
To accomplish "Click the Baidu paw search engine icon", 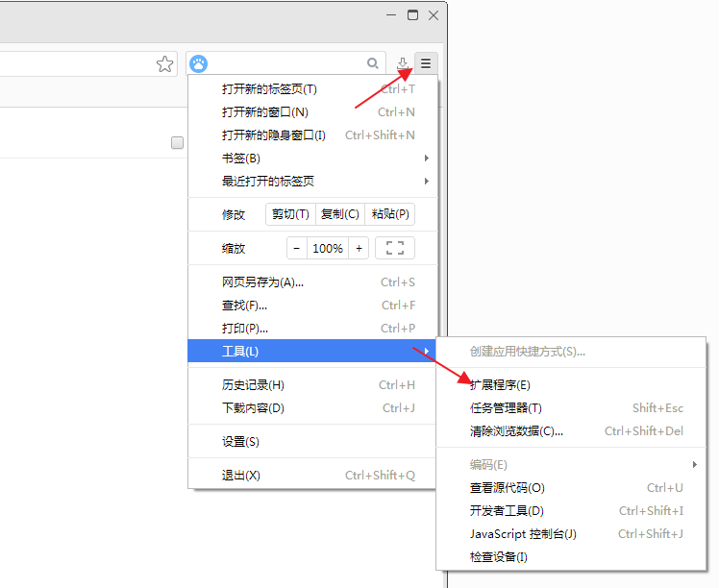I will [199, 63].
